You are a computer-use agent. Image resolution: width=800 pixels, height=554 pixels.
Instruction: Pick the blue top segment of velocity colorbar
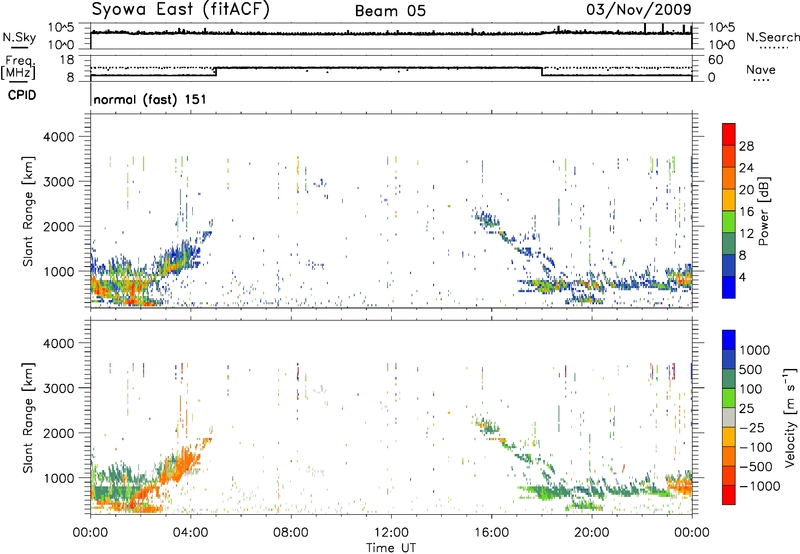click(729, 340)
